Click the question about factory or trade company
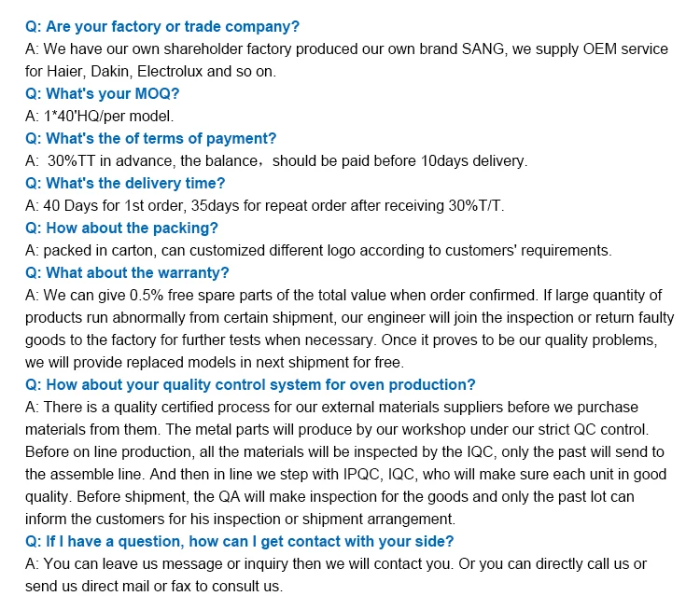Screen dimensions: 700x596 162,27
